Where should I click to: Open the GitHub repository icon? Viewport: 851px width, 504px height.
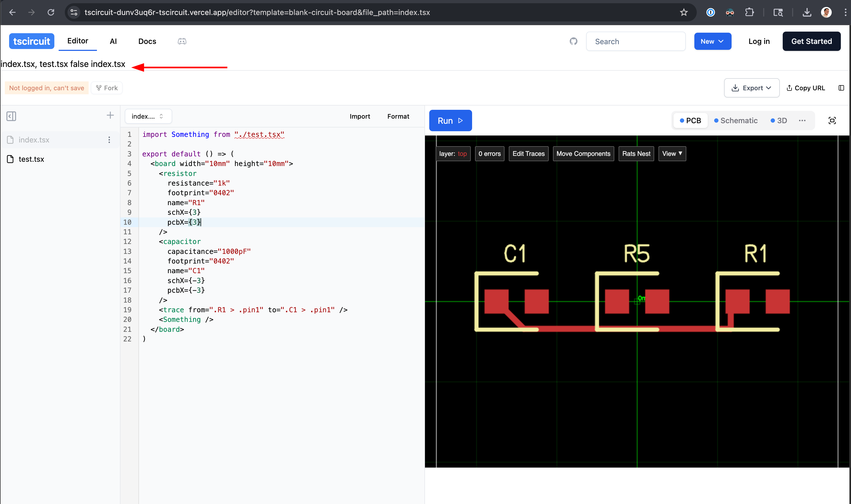tap(573, 42)
